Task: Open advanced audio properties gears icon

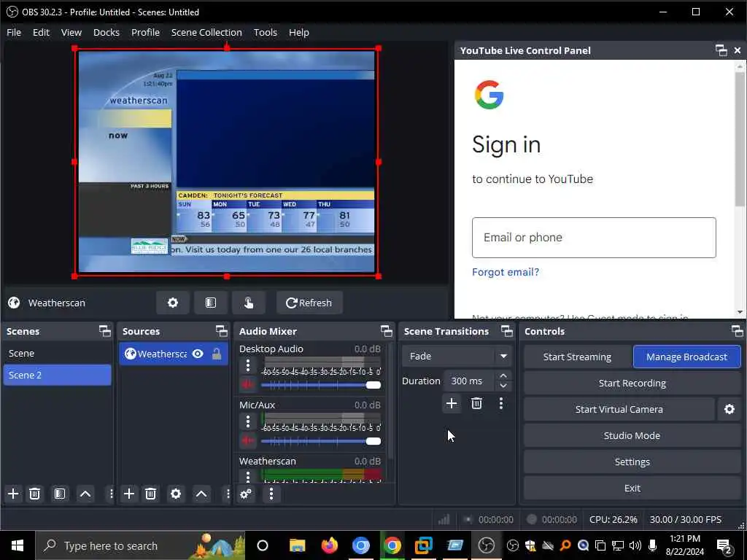Action: pos(246,494)
